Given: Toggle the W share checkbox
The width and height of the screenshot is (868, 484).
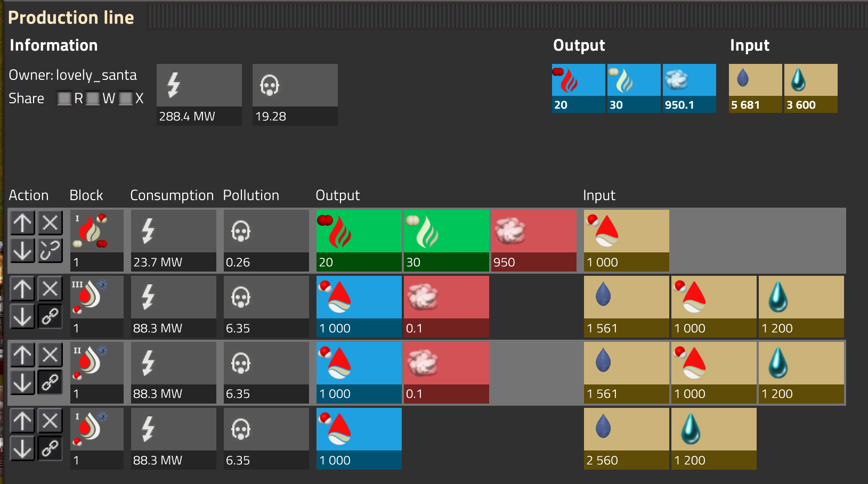Looking at the screenshot, I should [x=93, y=99].
